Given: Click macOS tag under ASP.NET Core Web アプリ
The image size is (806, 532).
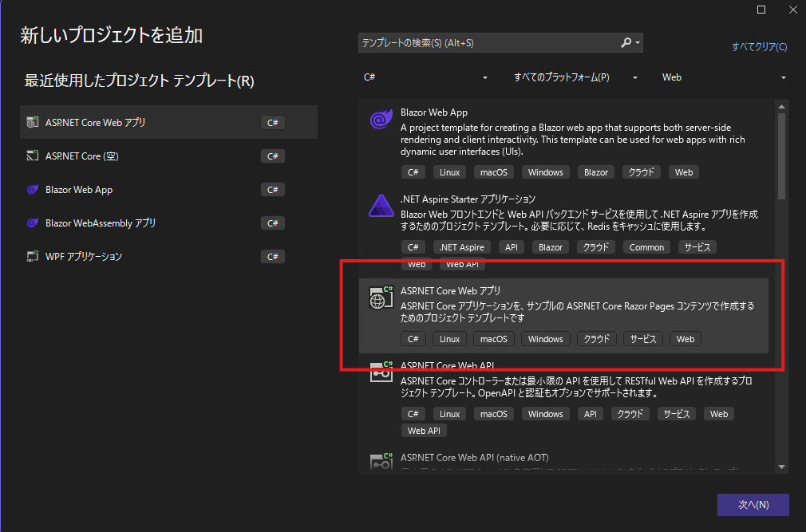Looking at the screenshot, I should pyautogui.click(x=493, y=339).
